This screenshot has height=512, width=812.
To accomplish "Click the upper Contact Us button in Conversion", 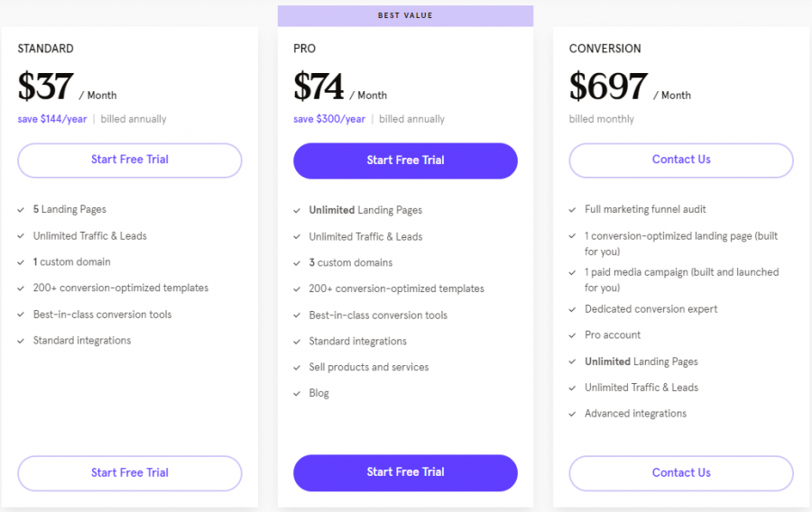I will [681, 160].
